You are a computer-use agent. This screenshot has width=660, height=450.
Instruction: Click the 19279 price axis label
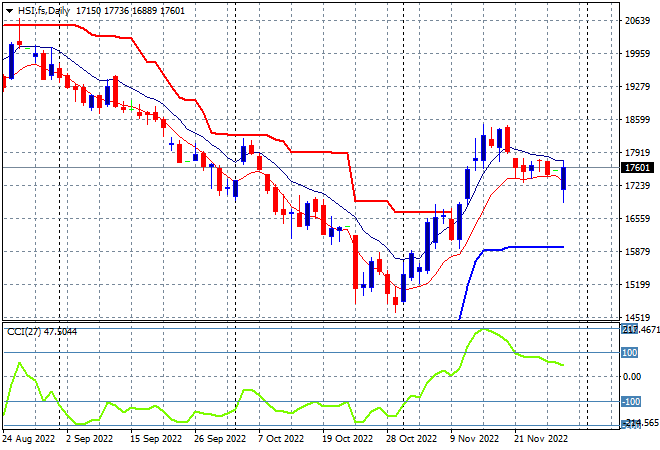tap(637, 86)
